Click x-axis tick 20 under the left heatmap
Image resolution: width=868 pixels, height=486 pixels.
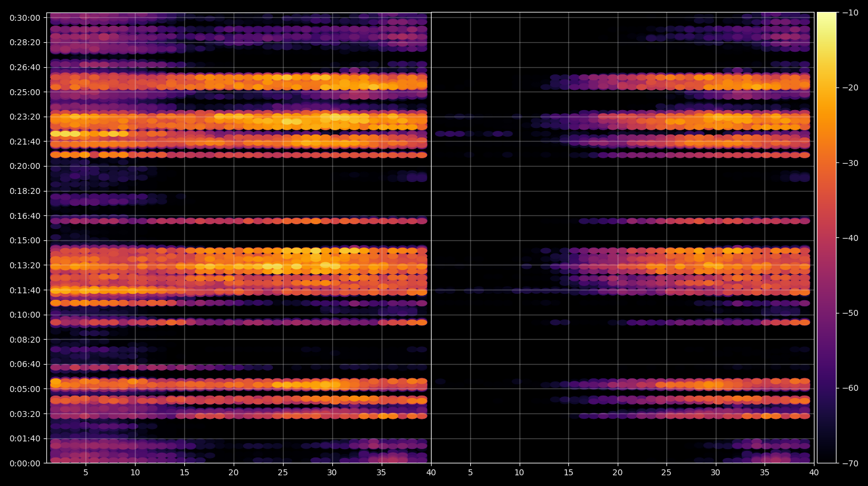point(233,473)
